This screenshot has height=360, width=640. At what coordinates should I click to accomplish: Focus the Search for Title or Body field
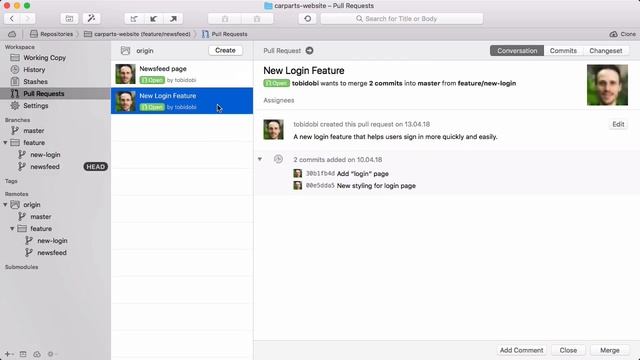(x=402, y=18)
